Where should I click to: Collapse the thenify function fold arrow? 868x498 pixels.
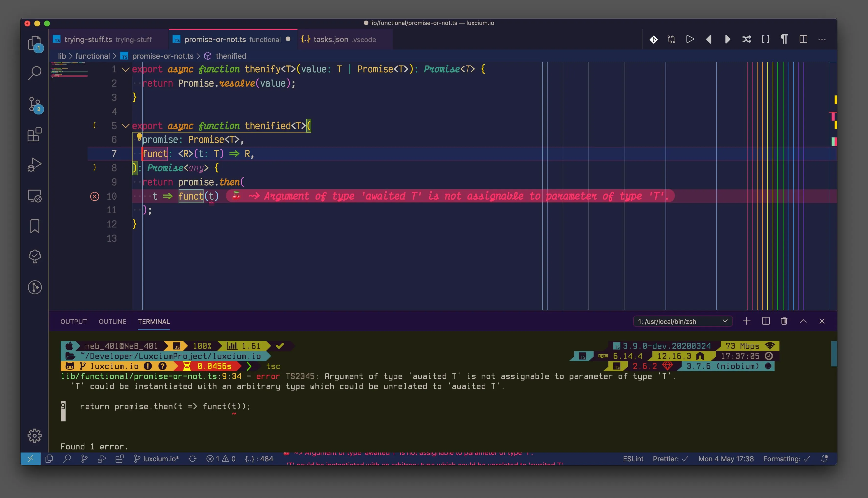coord(126,69)
